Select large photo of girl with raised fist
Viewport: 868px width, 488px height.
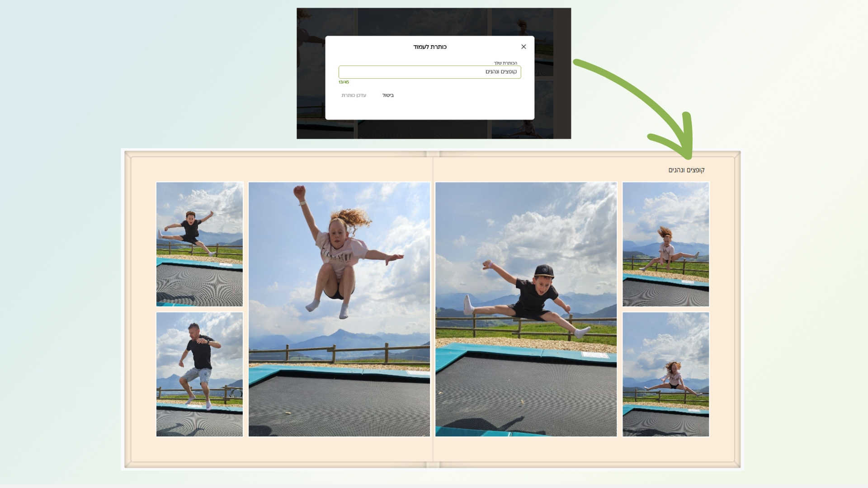[x=339, y=309]
